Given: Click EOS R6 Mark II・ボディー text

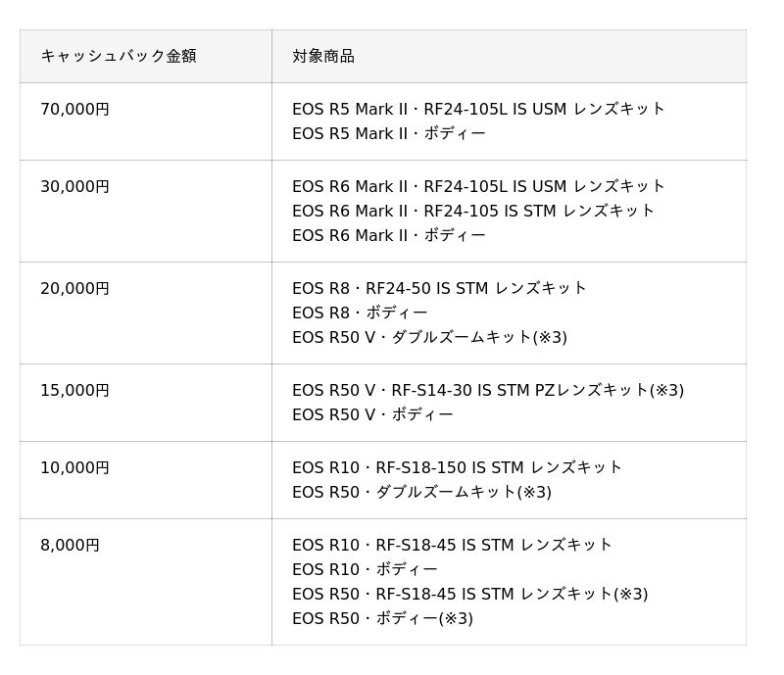Looking at the screenshot, I should pos(389,235).
